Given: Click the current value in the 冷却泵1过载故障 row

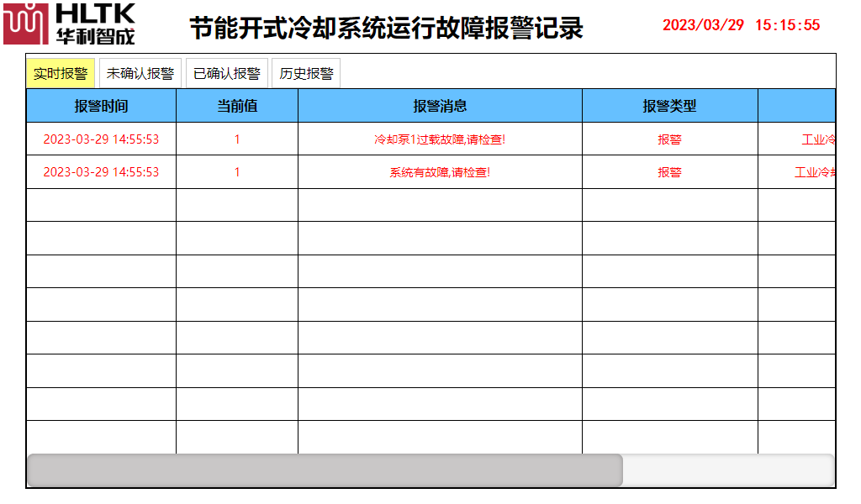Looking at the screenshot, I should [237, 139].
